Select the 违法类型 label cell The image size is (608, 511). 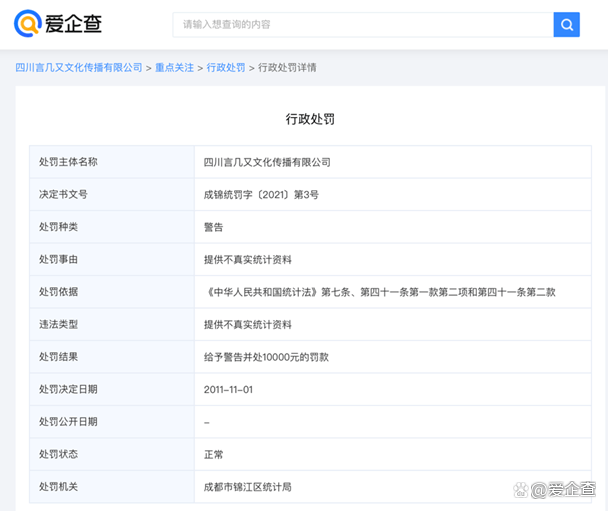112,325
